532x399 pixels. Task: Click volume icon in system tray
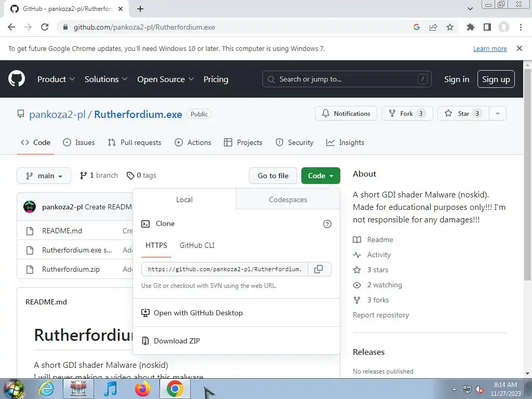(480, 390)
